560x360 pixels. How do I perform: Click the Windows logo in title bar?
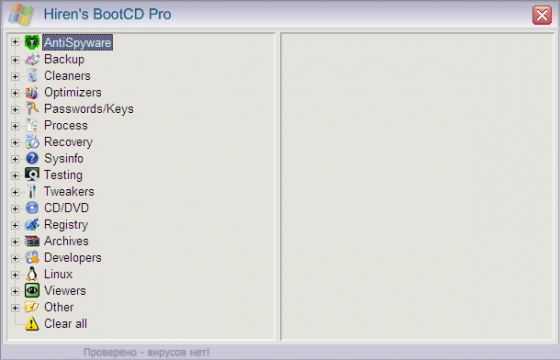click(x=21, y=14)
